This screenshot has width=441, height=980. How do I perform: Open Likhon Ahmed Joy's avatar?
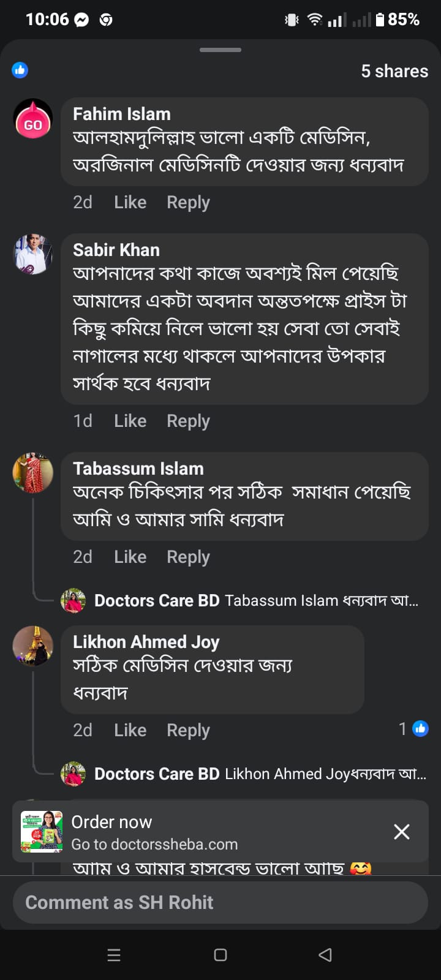click(33, 646)
